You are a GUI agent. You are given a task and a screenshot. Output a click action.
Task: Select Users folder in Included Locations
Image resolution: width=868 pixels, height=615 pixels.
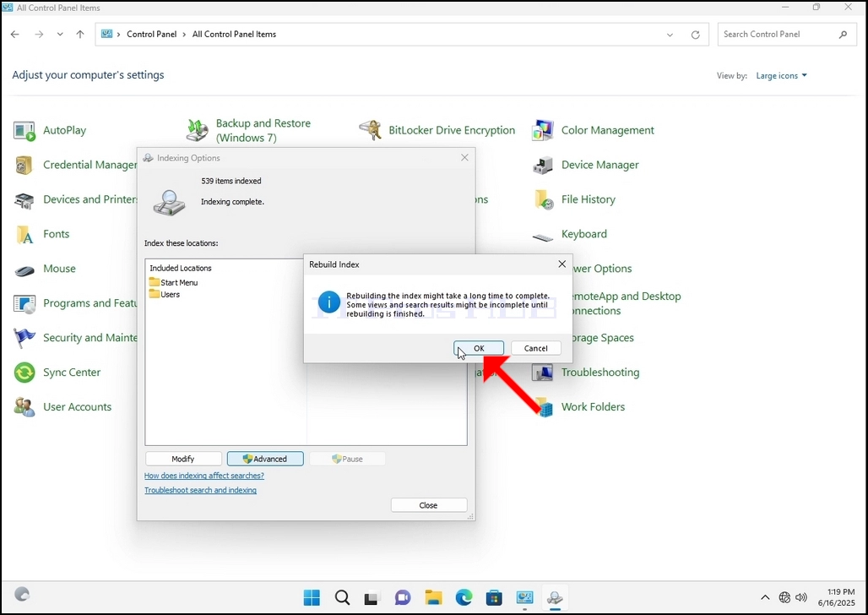pos(165,294)
